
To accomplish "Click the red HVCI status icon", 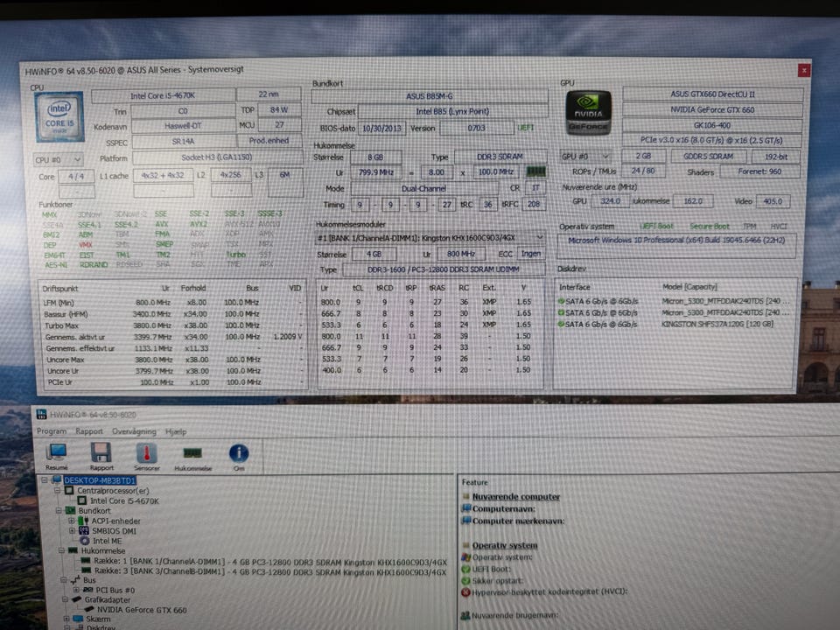I will [465, 591].
